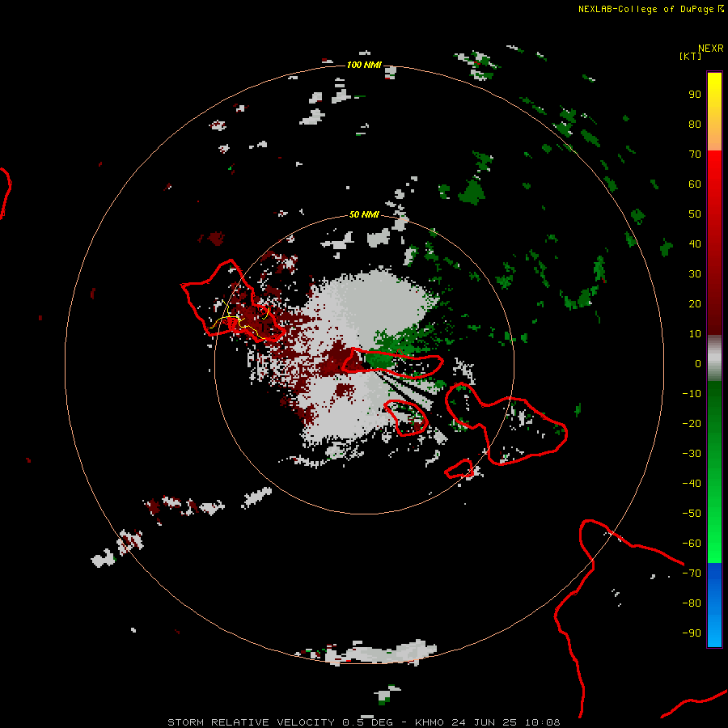Click the "-30" value on the velocity scale
728x728 pixels.
coord(692,454)
